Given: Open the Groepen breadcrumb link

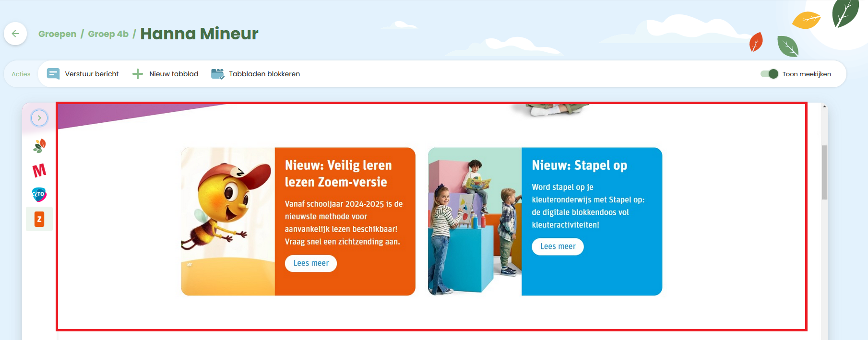Looking at the screenshot, I should pyautogui.click(x=57, y=34).
